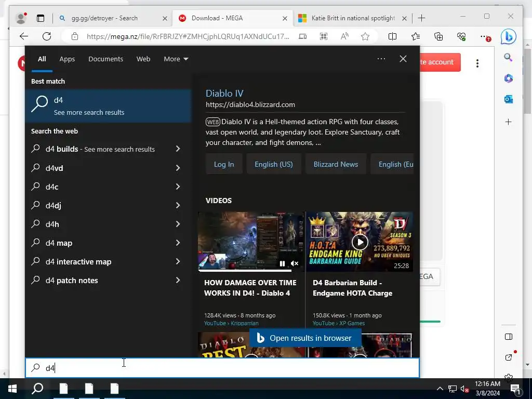Open the notification center icon
The height and width of the screenshot is (399, 532).
tap(516, 390)
